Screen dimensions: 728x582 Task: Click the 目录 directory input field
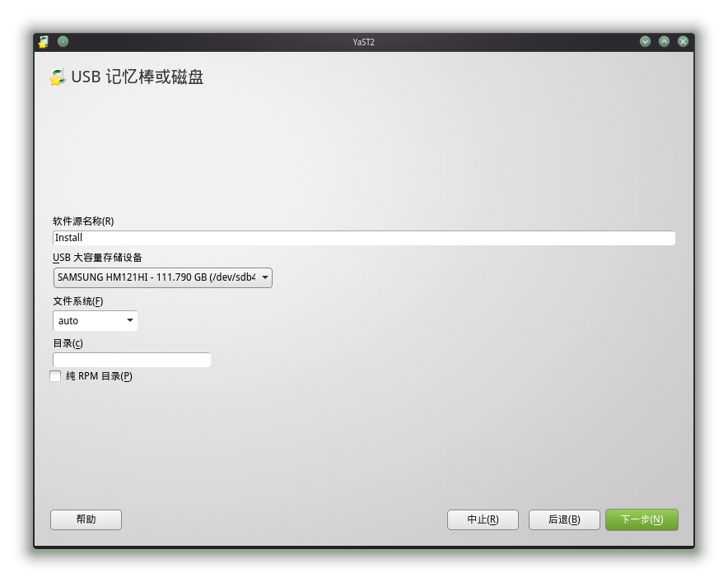pos(132,360)
